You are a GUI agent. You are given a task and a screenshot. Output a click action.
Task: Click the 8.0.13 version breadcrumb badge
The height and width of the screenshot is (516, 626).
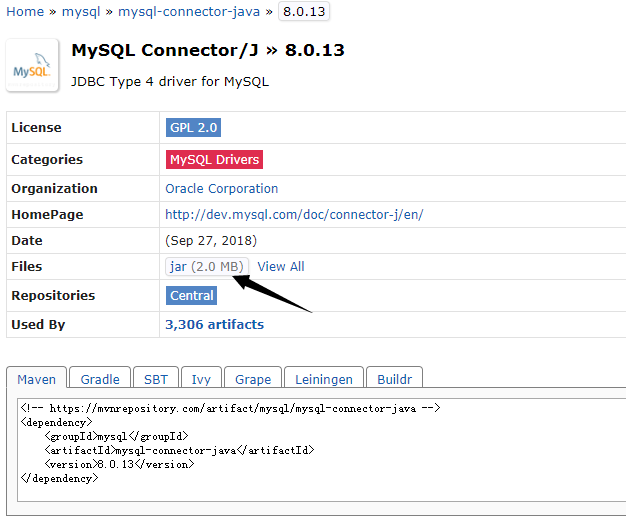click(x=304, y=12)
